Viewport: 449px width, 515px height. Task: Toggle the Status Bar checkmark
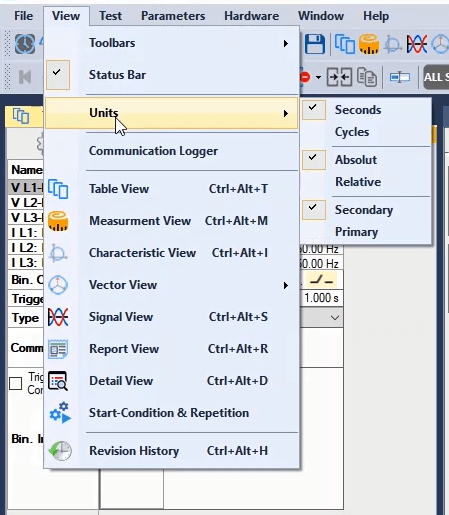click(58, 75)
